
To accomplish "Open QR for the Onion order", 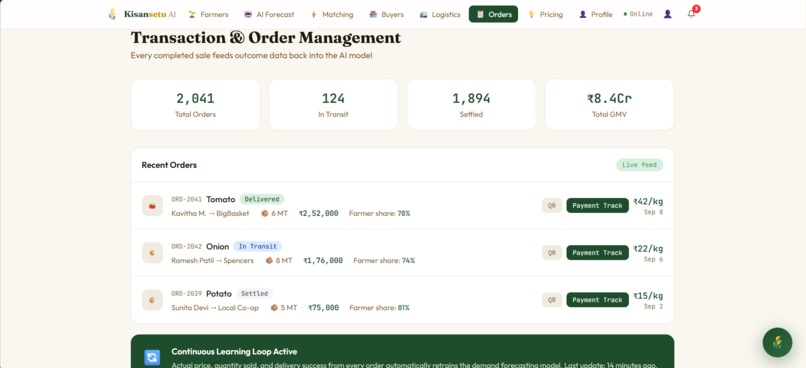I will pos(552,253).
